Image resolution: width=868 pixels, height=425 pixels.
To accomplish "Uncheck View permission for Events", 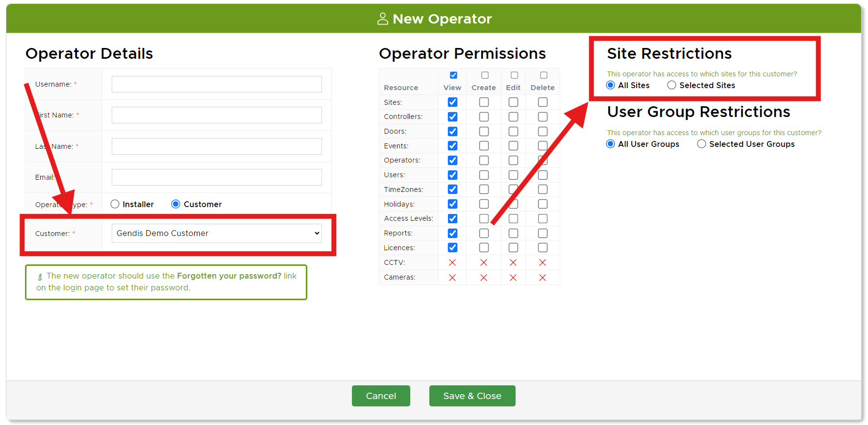I will click(x=452, y=146).
